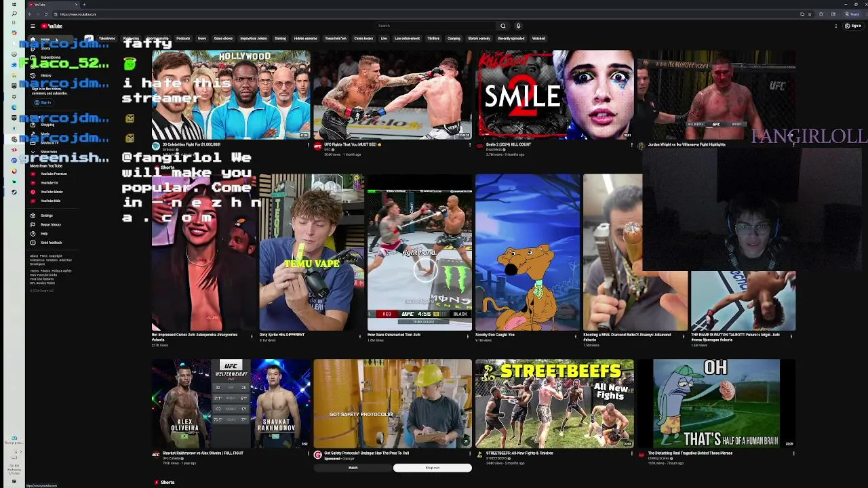The width and height of the screenshot is (868, 488).
Task: Activate voice search microphone
Action: [x=518, y=26]
